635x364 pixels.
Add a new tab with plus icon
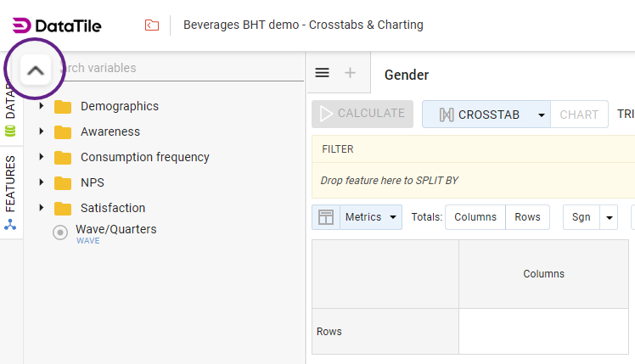[350, 73]
